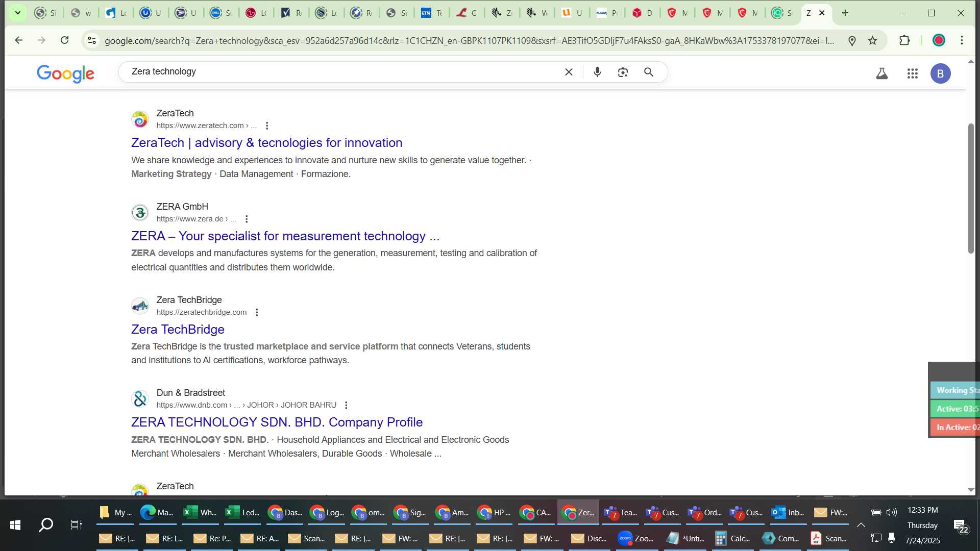This screenshot has height=551, width=980.
Task: Reload the current page
Action: point(64,40)
